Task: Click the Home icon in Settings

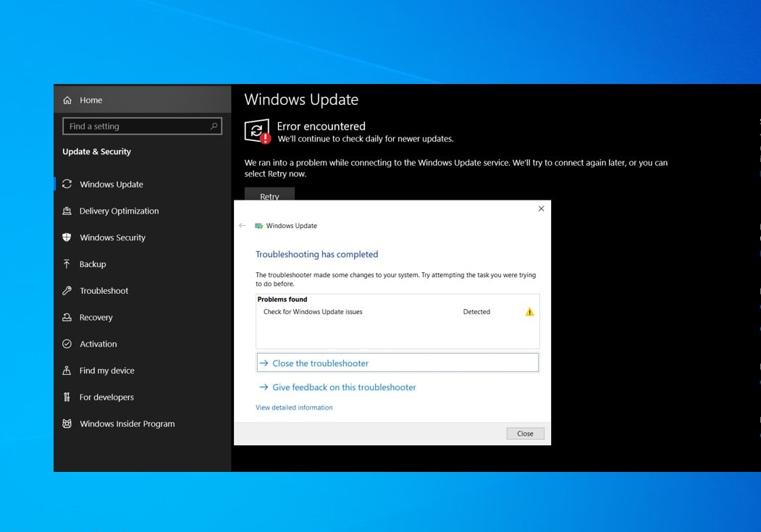Action: pyautogui.click(x=67, y=99)
